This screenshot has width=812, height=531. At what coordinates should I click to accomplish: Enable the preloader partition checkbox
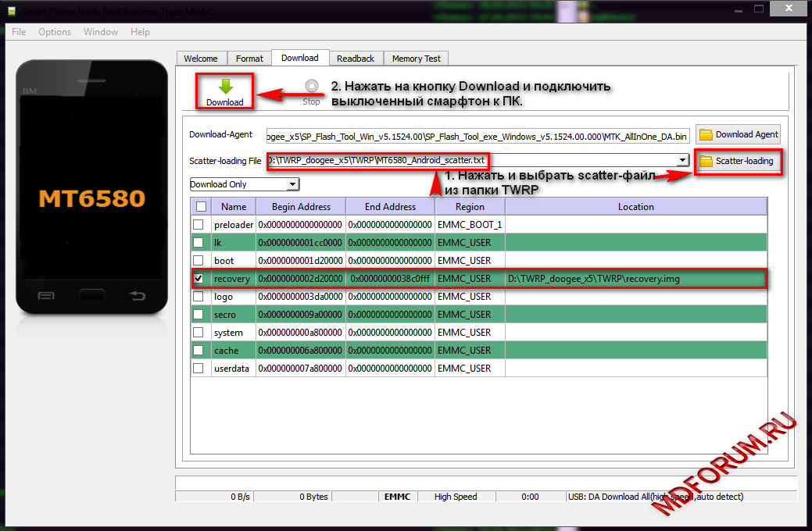click(199, 225)
